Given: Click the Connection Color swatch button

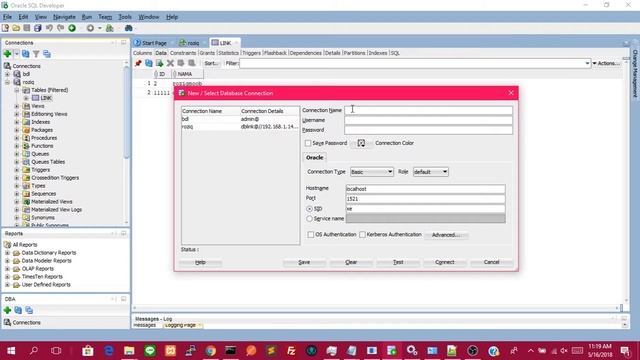Looking at the screenshot, I should tap(361, 143).
